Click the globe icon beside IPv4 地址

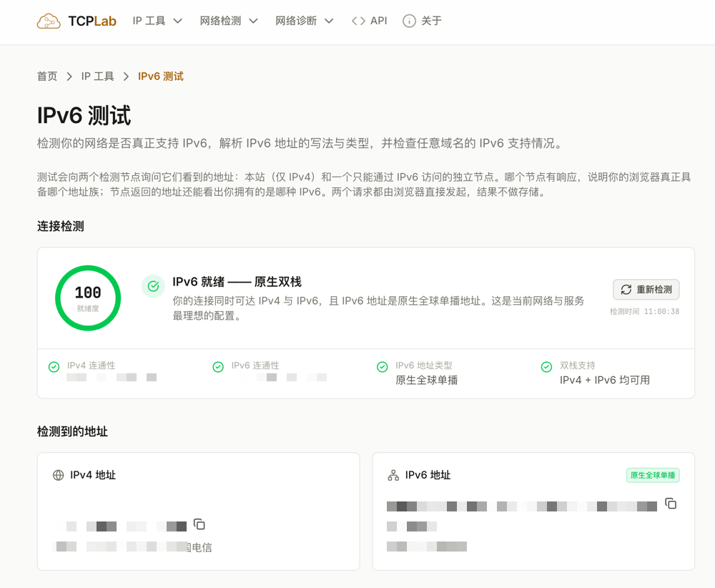(x=59, y=475)
